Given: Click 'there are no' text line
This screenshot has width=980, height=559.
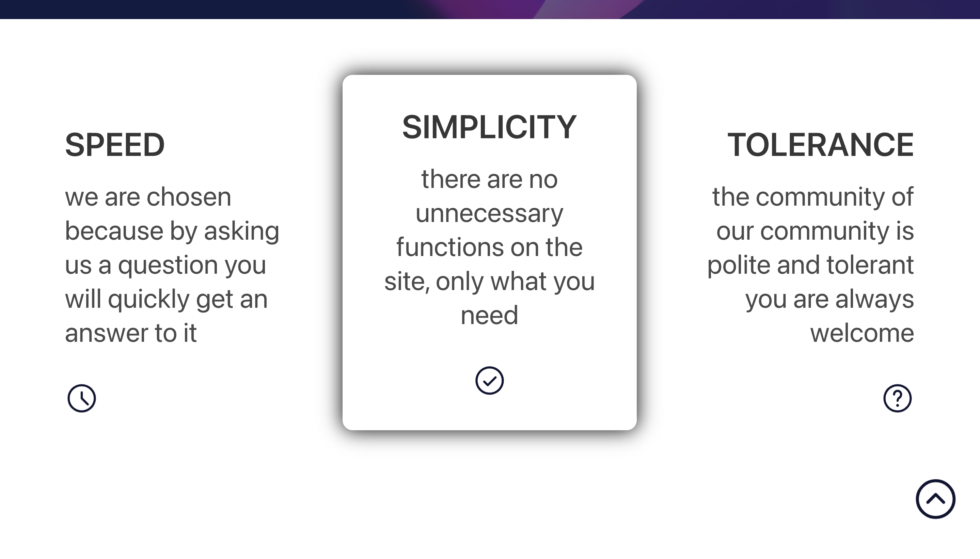Looking at the screenshot, I should coord(489,179).
